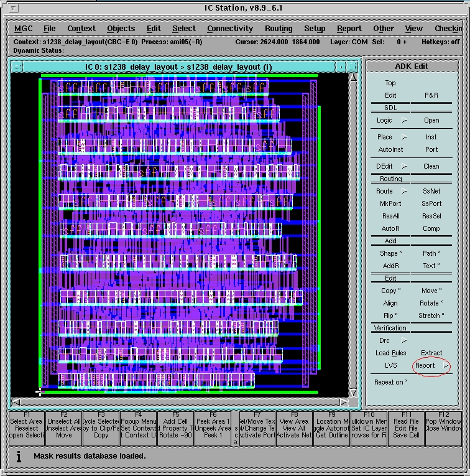Expand the Route submenu arrow
Screen dimensions: 470x476
pyautogui.click(x=404, y=191)
